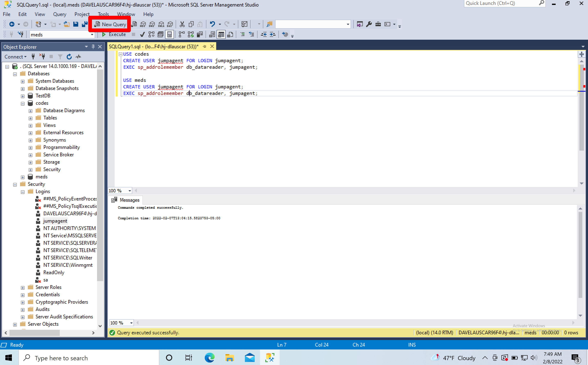Click the Navigate Backward arrow icon
588x365 pixels.
click(x=12, y=24)
